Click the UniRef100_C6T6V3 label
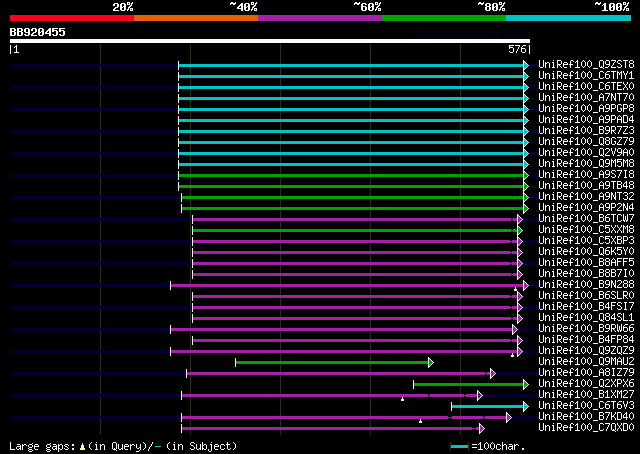Viewport: 640px width, 454px height. (x=586, y=406)
